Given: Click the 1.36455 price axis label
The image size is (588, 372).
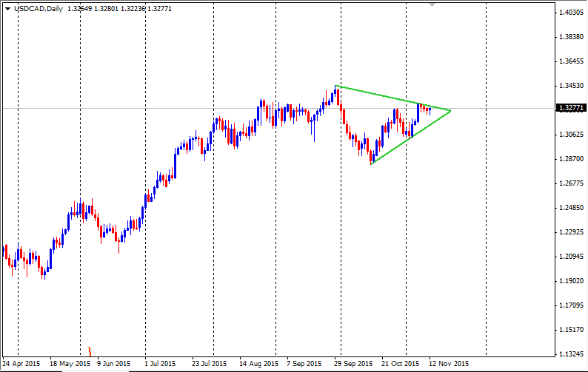Looking at the screenshot, I should (x=571, y=61).
